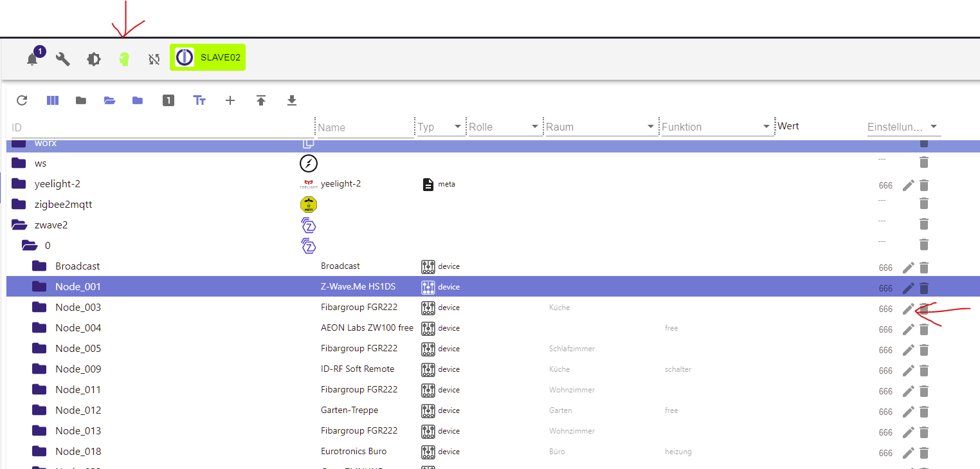Viewport: 980px width, 469px height.
Task: Click the Garten-Treppe name
Action: (x=350, y=410)
